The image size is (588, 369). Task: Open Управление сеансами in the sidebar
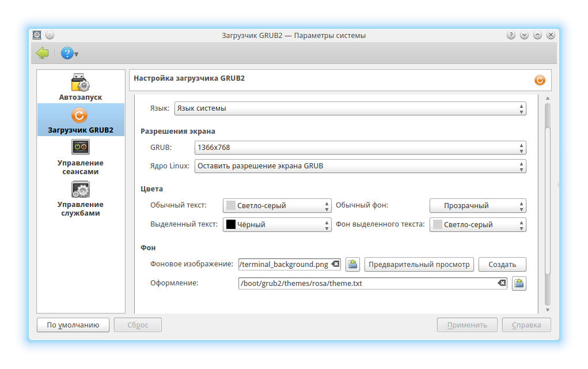[80, 157]
